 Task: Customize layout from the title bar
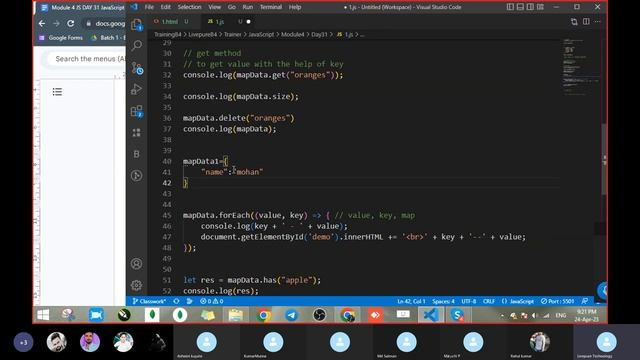(540, 7)
